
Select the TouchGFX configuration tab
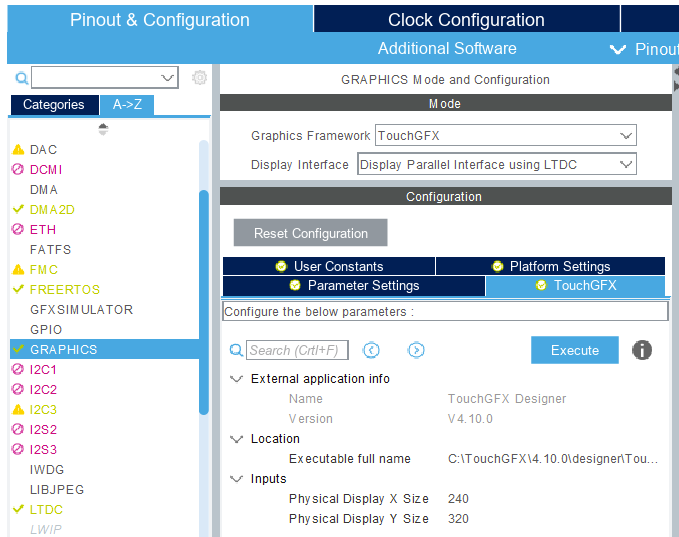pos(576,286)
